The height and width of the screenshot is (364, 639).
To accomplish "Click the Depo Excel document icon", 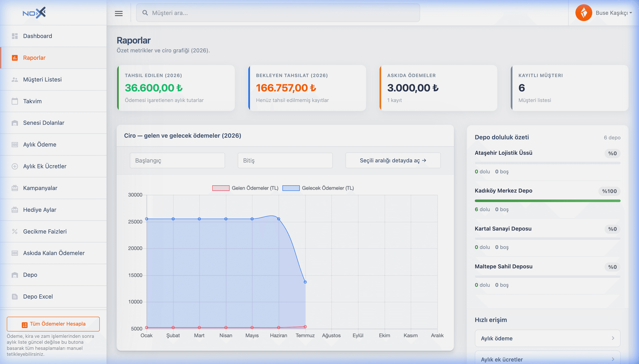I will (x=15, y=296).
